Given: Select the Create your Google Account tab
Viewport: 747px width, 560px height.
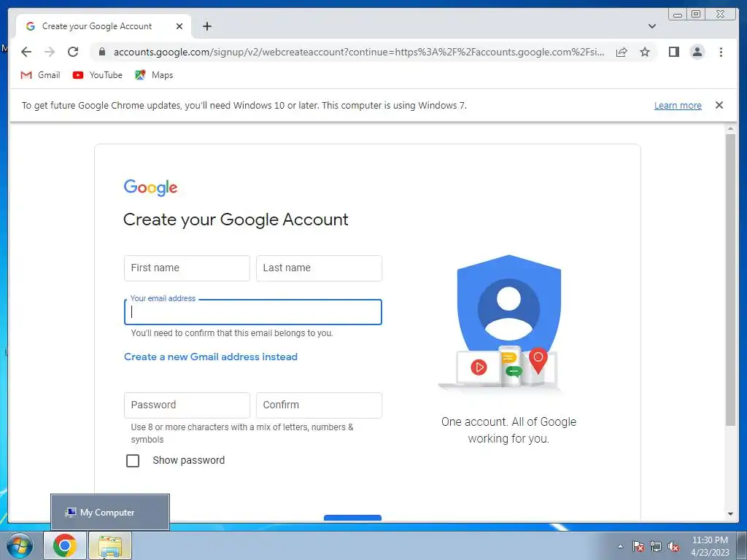Looking at the screenshot, I should click(104, 26).
